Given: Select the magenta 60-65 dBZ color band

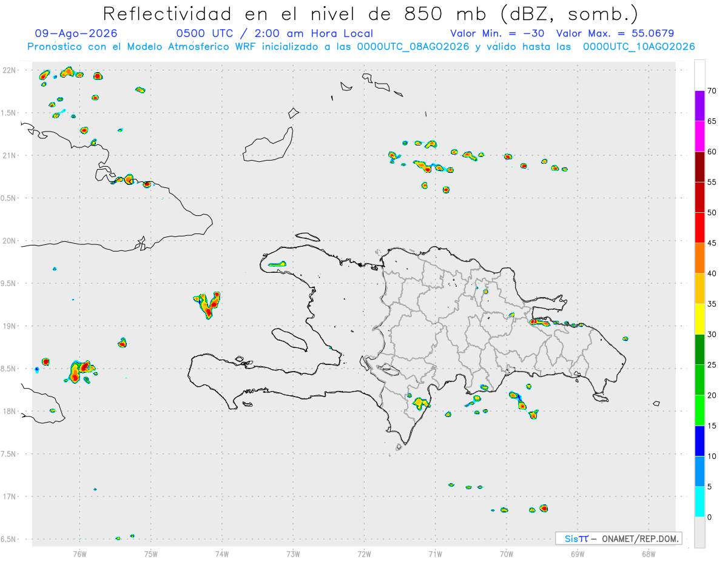Looking at the screenshot, I should tap(699, 136).
